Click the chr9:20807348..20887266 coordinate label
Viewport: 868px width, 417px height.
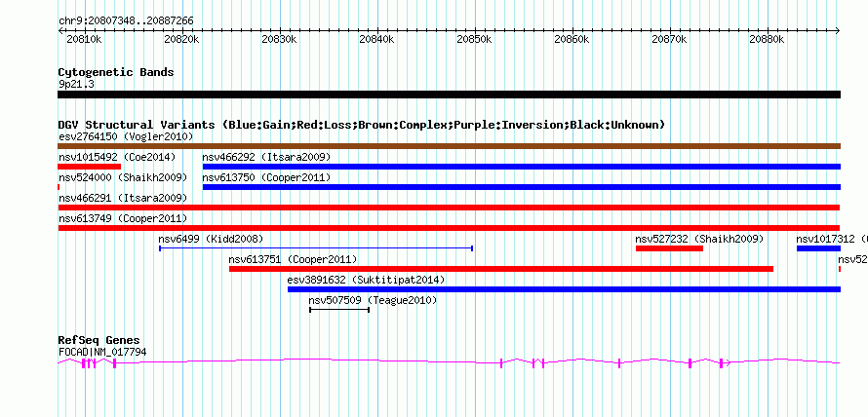tap(126, 21)
